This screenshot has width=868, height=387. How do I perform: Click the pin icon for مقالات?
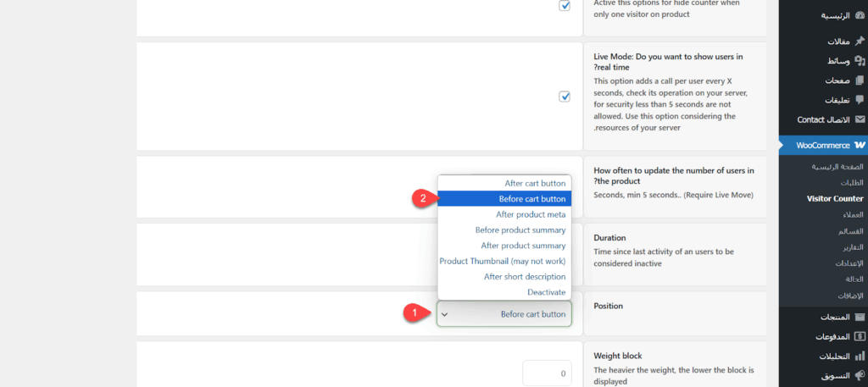tap(860, 41)
